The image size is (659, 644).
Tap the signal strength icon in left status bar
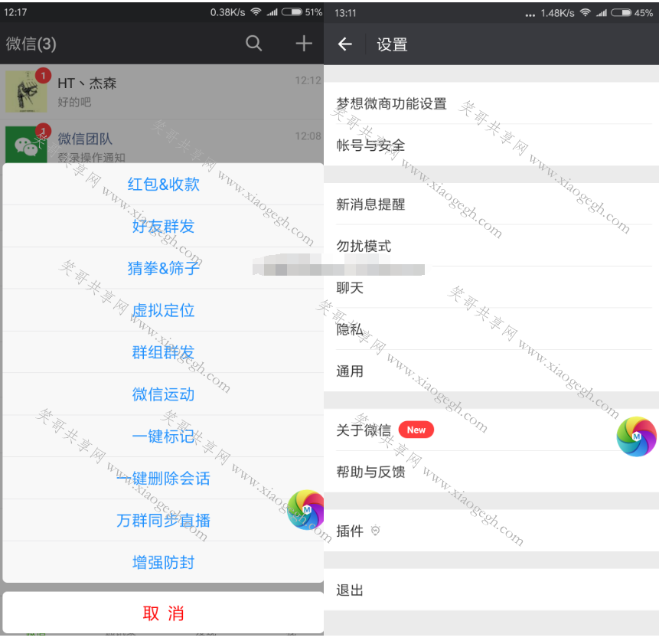point(272,11)
